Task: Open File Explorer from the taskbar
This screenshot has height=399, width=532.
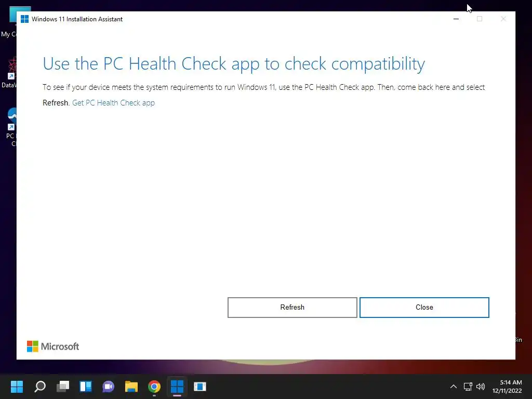Action: (131, 387)
